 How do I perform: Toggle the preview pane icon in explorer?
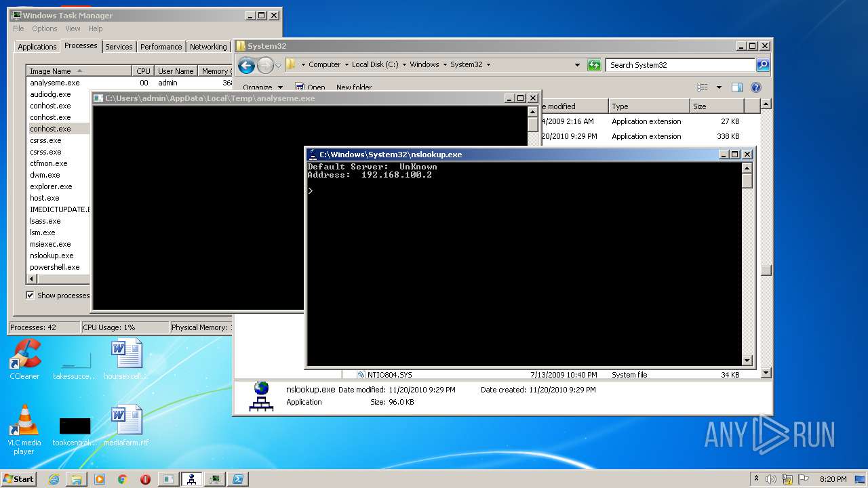[737, 87]
